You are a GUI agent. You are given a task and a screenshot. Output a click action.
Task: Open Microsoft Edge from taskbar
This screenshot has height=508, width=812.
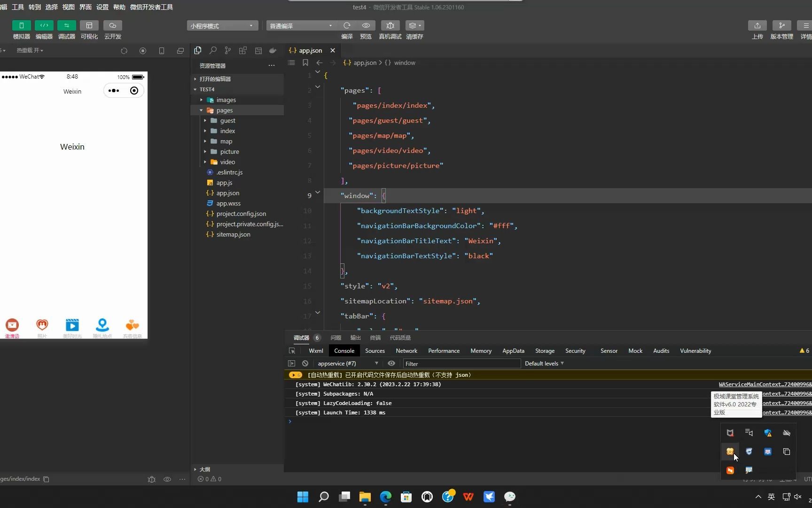(386, 497)
